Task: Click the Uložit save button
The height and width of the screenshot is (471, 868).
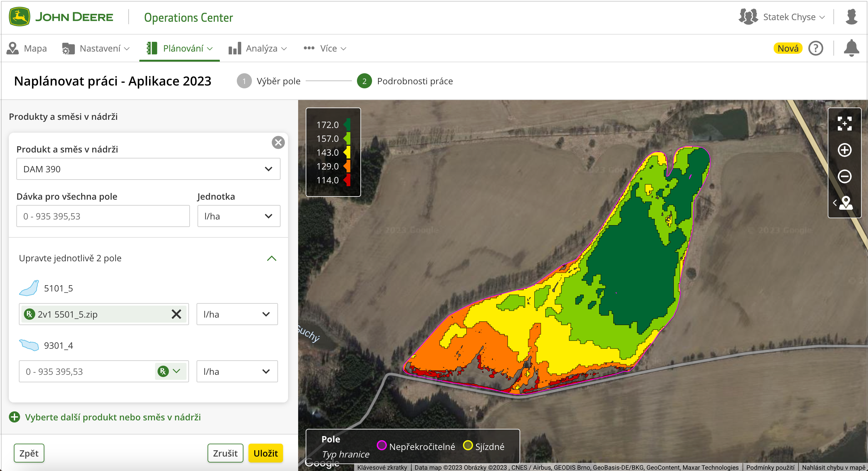Action: 266,454
